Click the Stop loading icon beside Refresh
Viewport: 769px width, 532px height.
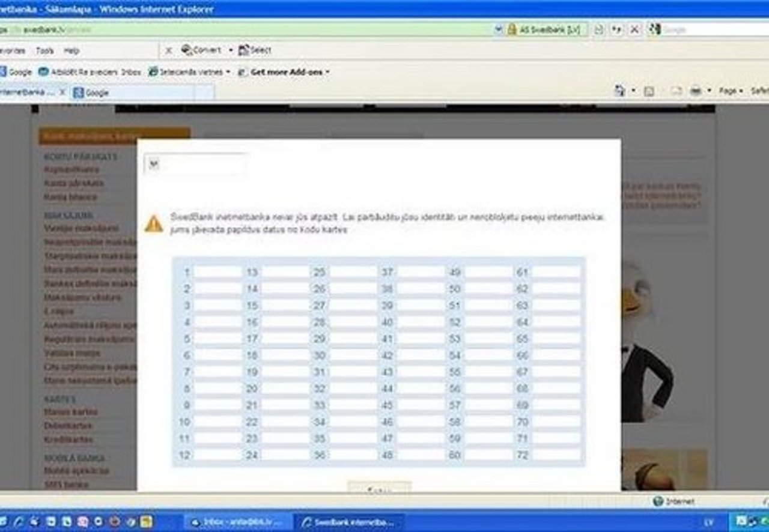click(634, 29)
